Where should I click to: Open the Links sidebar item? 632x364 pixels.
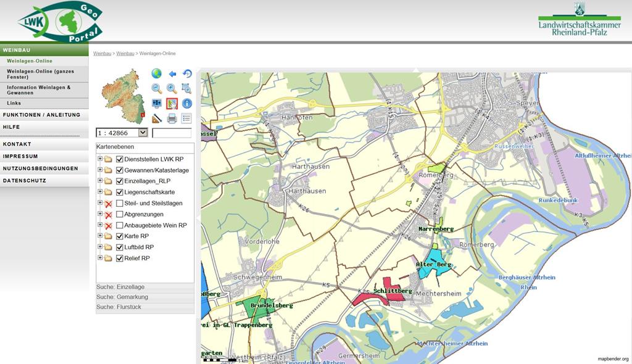point(44,103)
